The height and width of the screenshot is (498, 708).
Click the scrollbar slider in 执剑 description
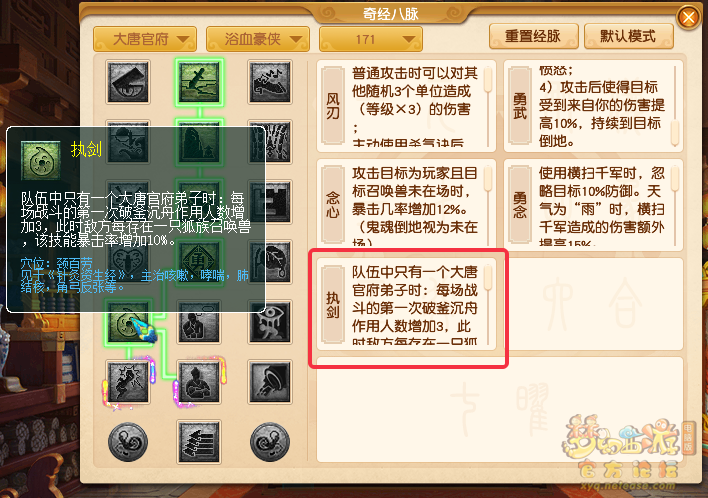pyautogui.click(x=488, y=278)
